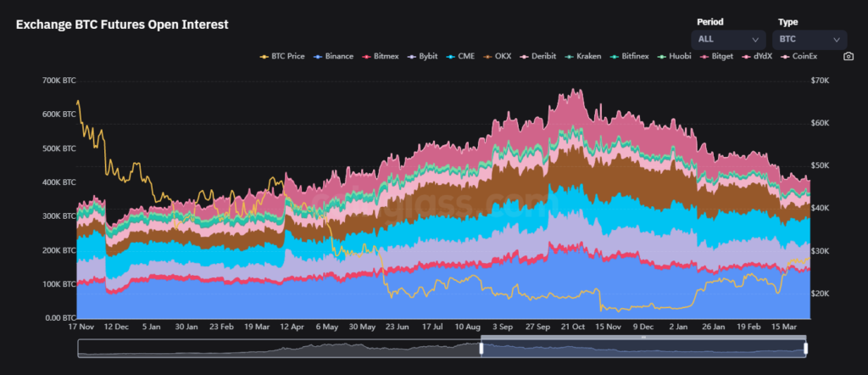
Task: Open the Type dropdown set to BTC
Action: (x=809, y=39)
